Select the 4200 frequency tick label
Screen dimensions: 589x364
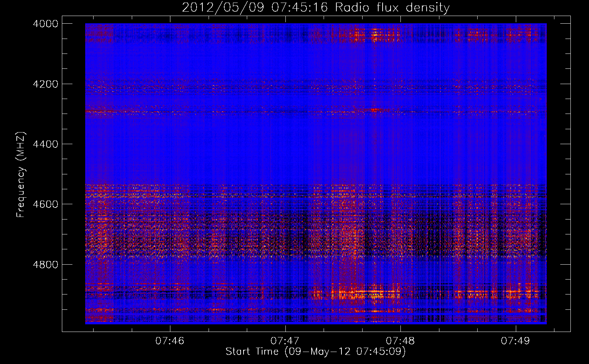click(46, 84)
